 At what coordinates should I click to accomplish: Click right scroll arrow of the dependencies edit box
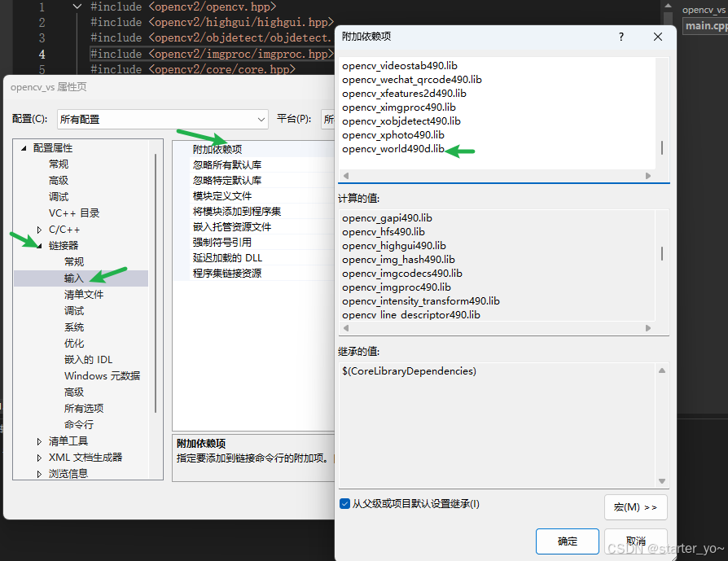point(648,176)
